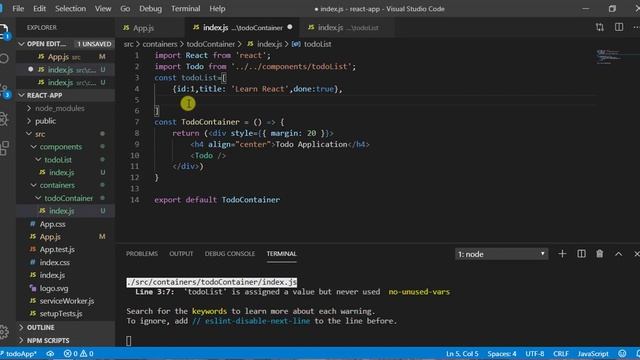640x360 pixels.
Task: Open the Explorer view in activity bar
Action: tap(3, 31)
